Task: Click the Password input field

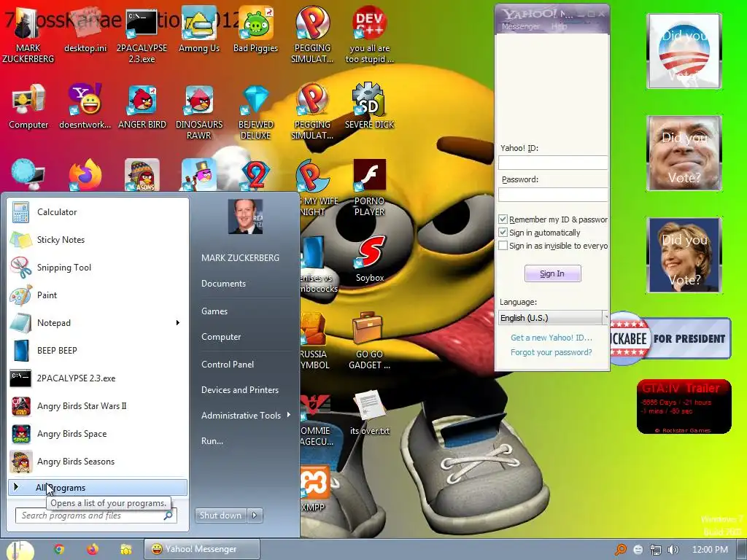Action: 553,194
